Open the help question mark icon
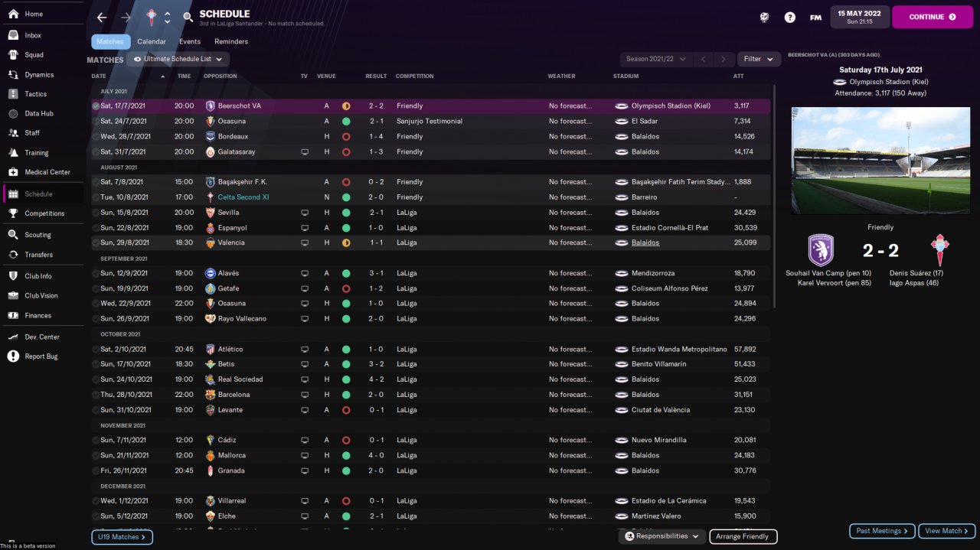980x550 pixels. coord(790,17)
